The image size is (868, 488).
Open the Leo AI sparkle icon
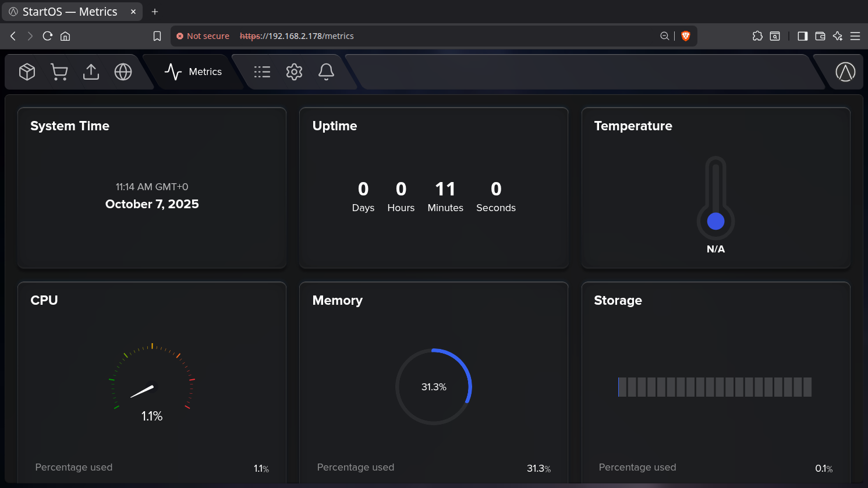tap(838, 36)
